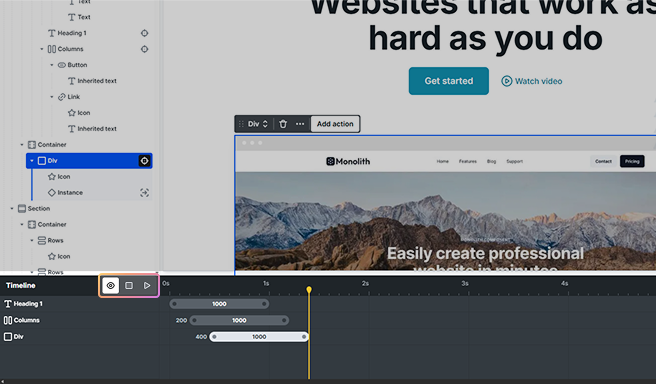
Task: Click Support in Monolith preview nav
Action: click(x=515, y=162)
